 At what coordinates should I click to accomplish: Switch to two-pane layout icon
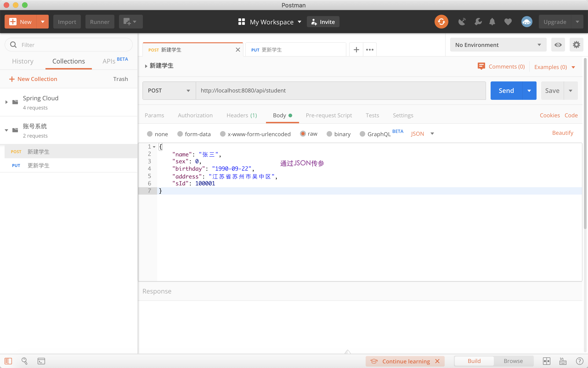546,361
